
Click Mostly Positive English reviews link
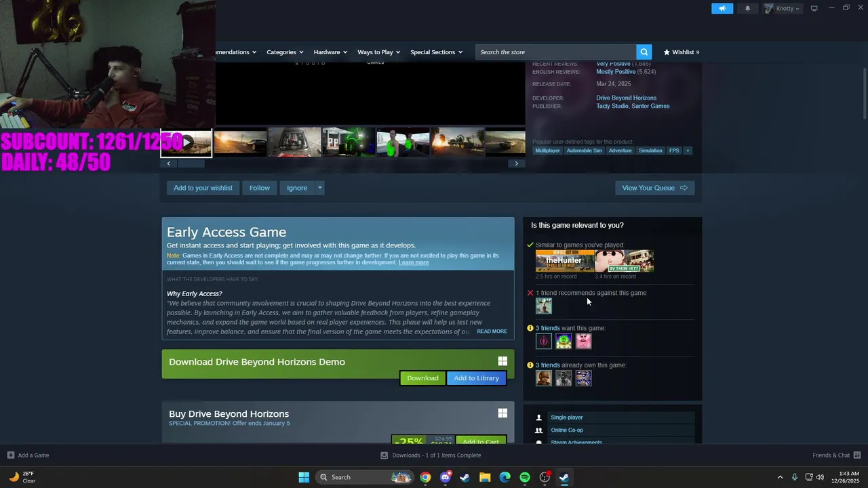click(x=616, y=72)
